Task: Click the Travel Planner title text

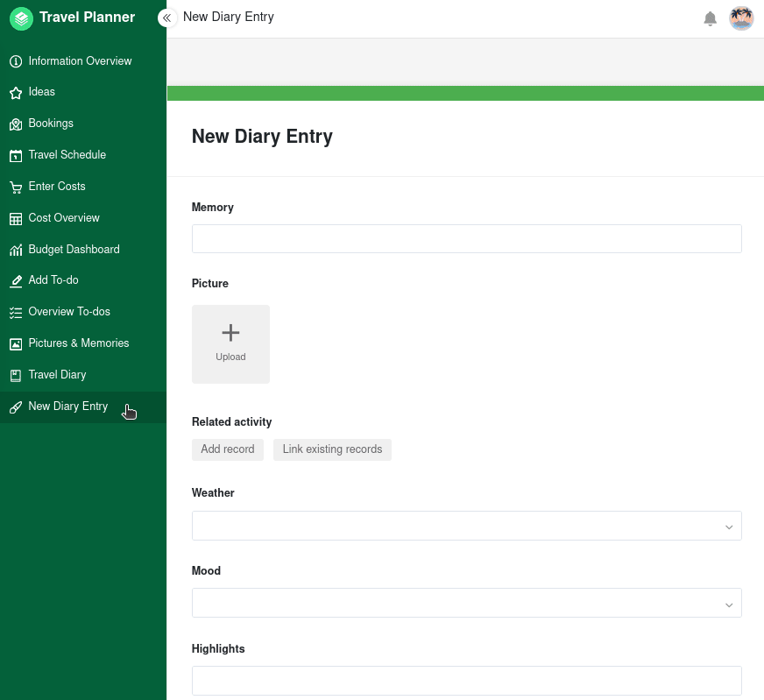Action: pos(88,17)
